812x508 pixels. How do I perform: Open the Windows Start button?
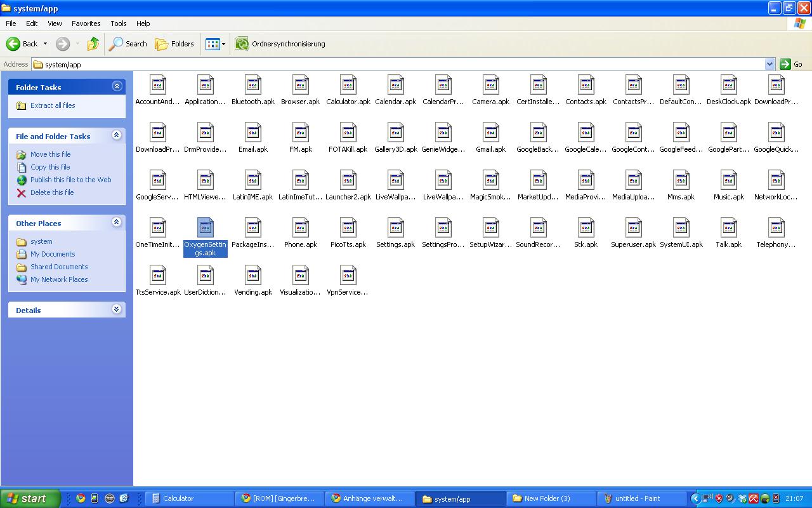pos(30,498)
